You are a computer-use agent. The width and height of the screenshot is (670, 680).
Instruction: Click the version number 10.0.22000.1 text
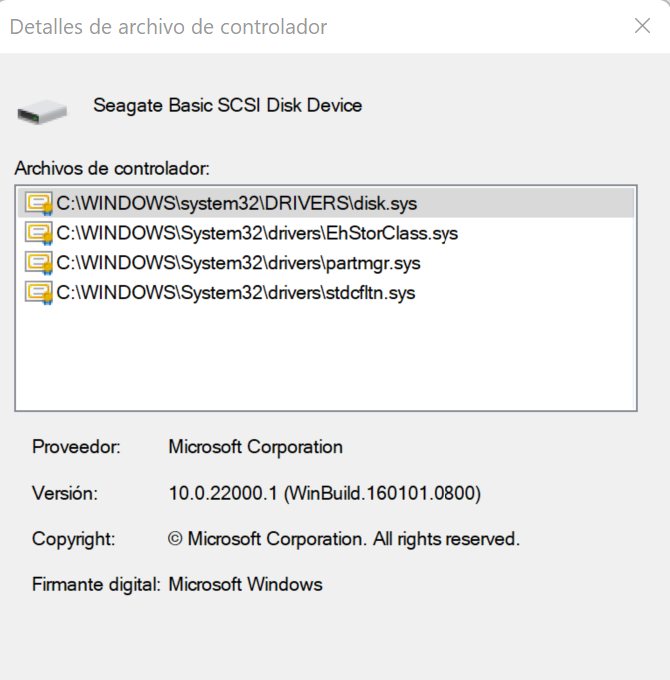coord(222,493)
